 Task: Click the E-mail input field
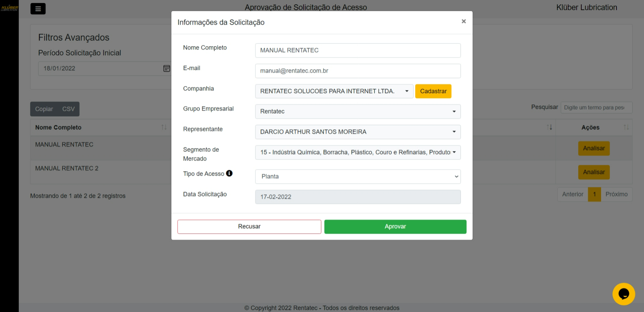click(357, 71)
